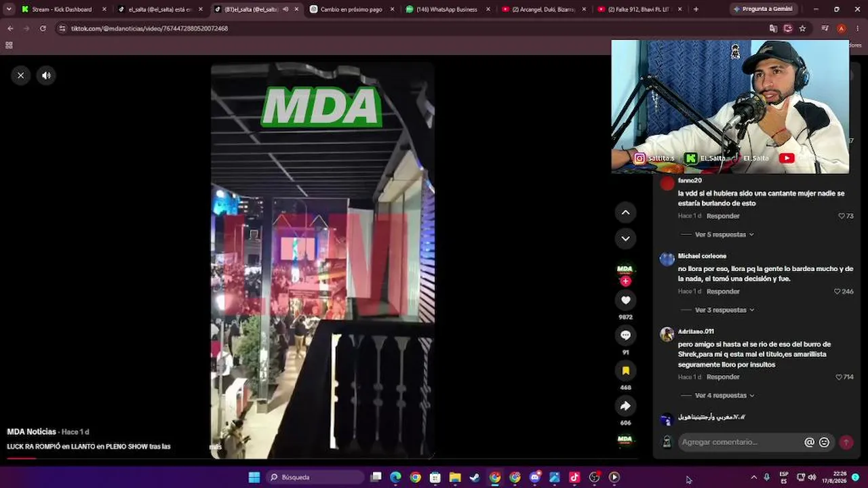
Task: Switch to the 'Falke 912, Bhavi' YouTube tab
Action: (x=640, y=9)
